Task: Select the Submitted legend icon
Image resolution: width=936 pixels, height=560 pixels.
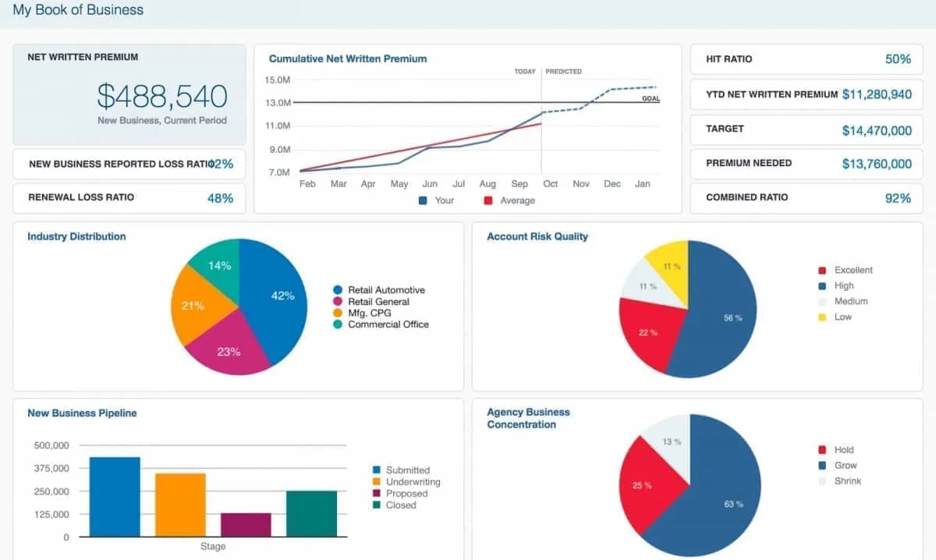Action: 377,470
